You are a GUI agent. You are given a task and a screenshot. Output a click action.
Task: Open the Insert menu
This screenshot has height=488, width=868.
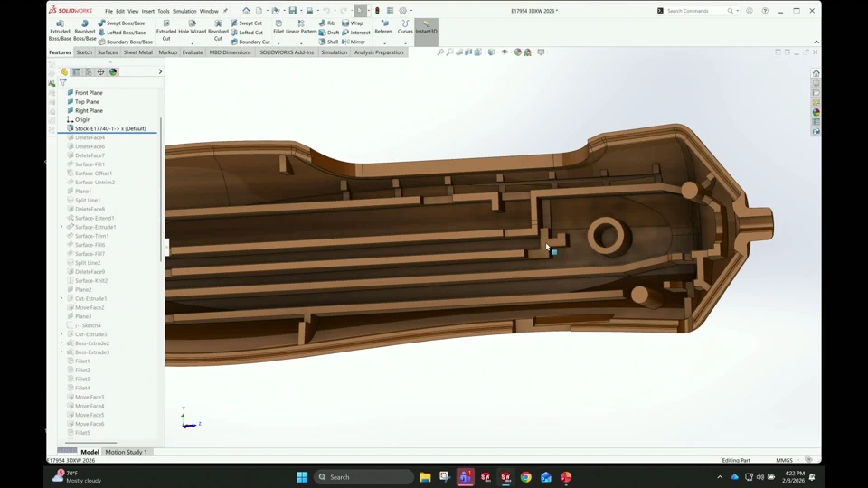click(147, 11)
